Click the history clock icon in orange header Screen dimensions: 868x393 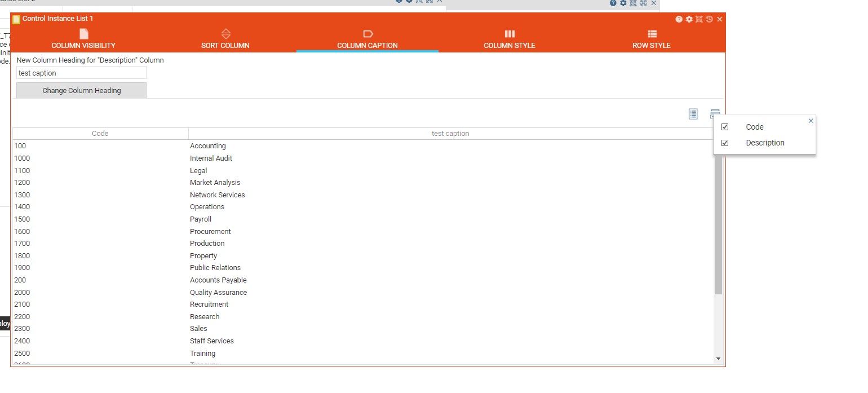click(x=709, y=19)
